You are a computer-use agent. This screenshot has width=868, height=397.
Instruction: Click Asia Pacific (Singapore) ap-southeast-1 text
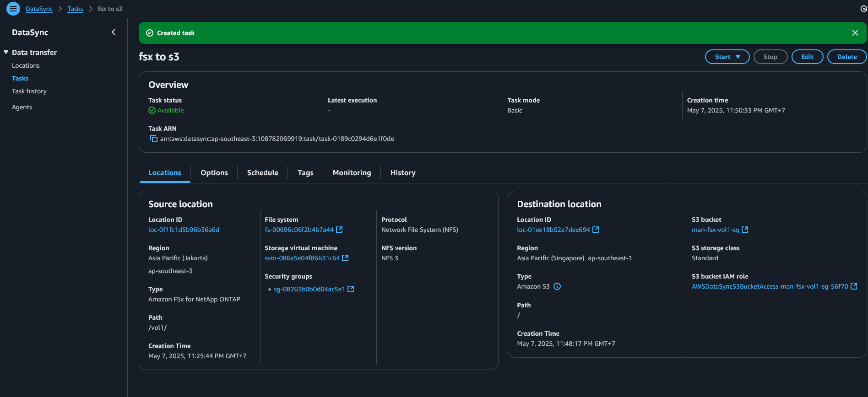(x=574, y=258)
